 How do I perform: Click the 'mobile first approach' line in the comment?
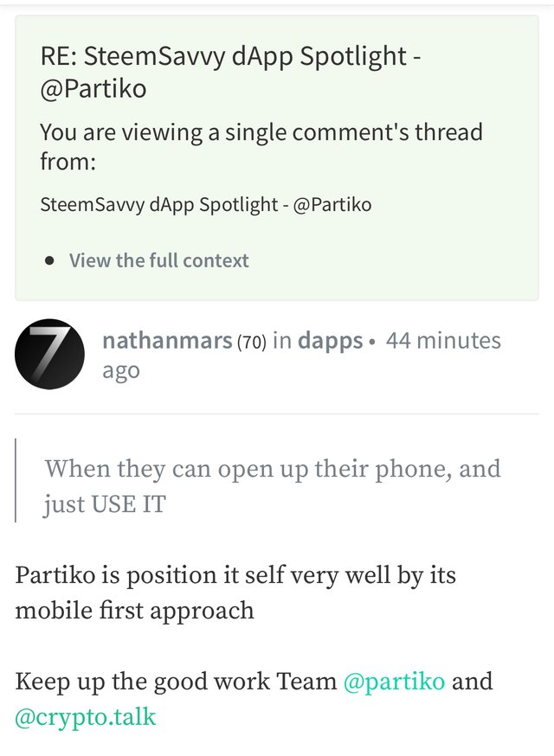point(134,611)
